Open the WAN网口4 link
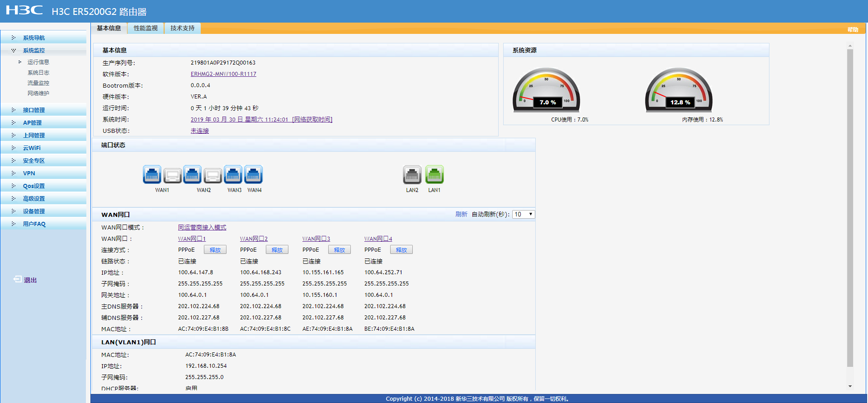 [378, 239]
